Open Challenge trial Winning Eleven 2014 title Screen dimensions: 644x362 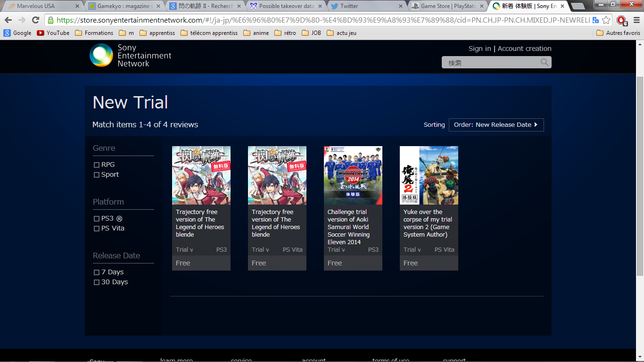coord(349,227)
